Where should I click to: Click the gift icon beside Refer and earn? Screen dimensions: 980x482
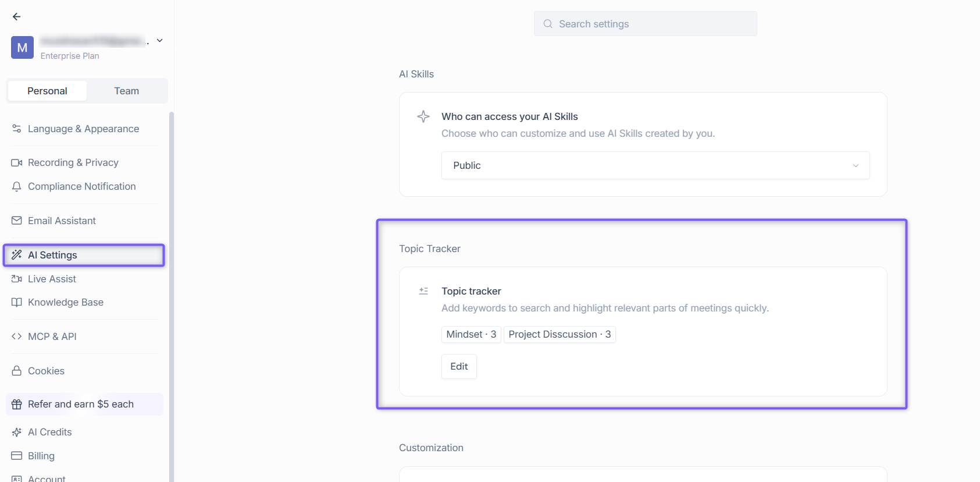click(x=17, y=404)
